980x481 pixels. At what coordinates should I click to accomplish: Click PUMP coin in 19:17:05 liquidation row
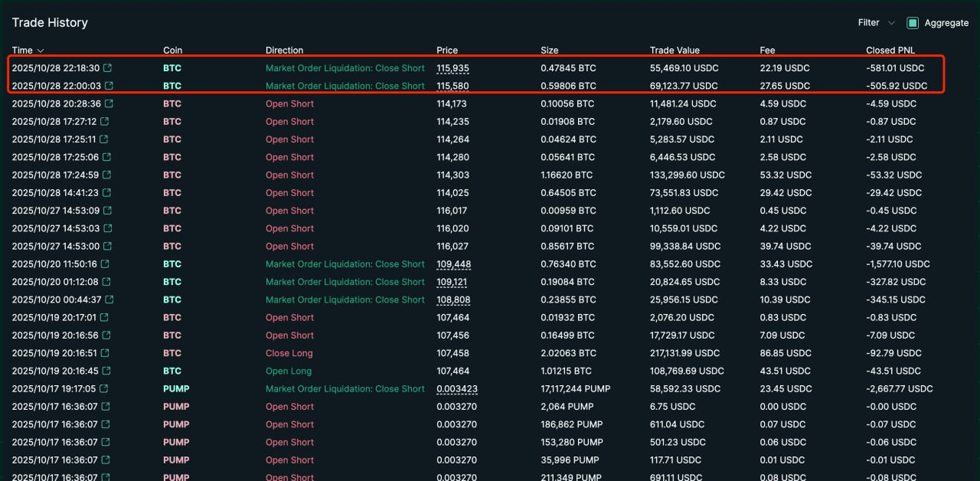pyautogui.click(x=176, y=389)
